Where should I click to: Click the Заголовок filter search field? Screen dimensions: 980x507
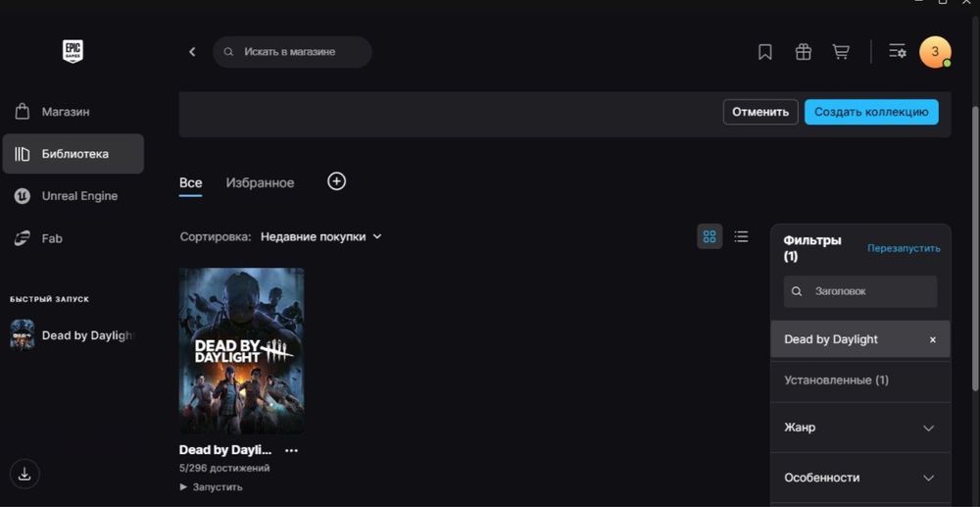[x=860, y=291]
